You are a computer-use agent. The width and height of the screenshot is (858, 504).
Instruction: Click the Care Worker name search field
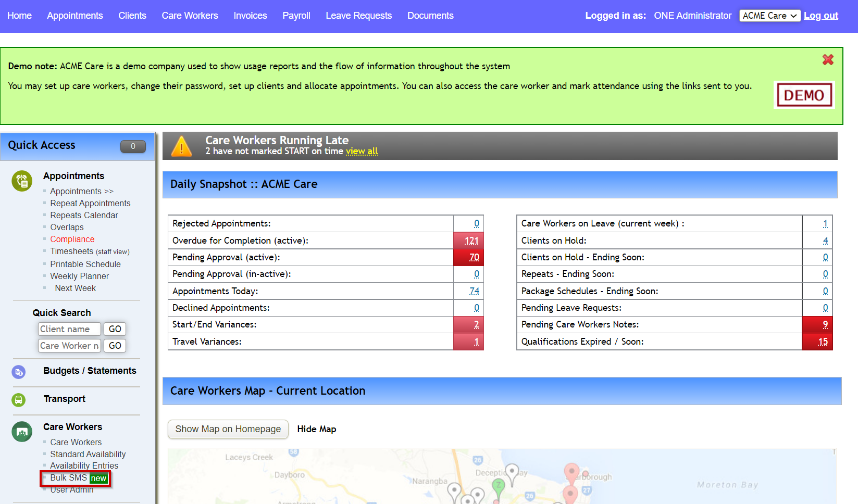pyautogui.click(x=69, y=345)
